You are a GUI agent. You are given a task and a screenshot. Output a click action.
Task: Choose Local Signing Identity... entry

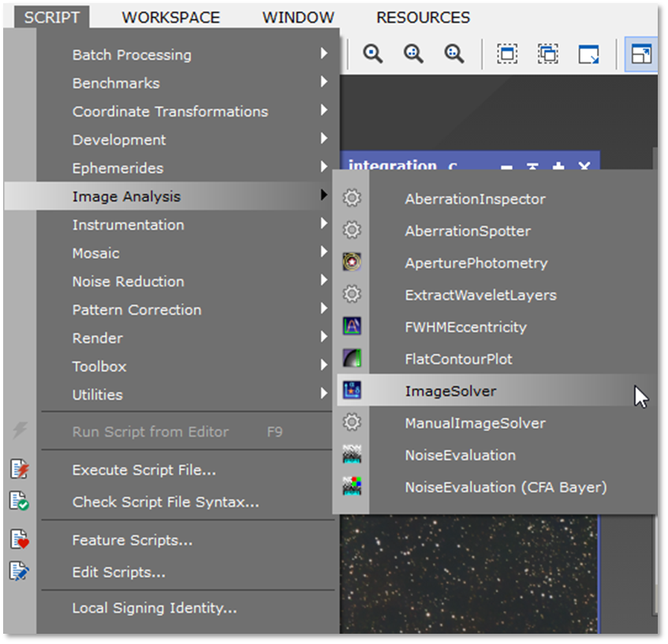154,608
